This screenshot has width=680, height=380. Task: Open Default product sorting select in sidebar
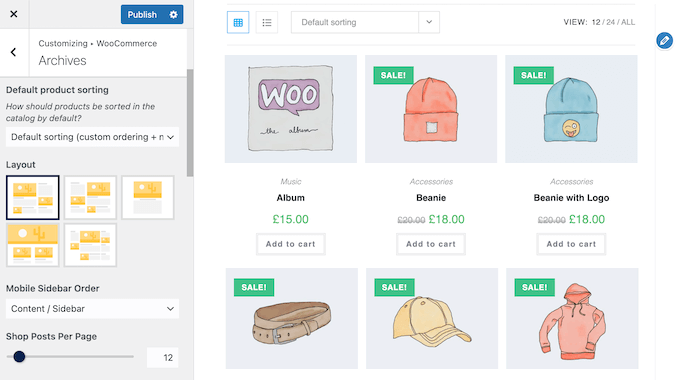point(92,137)
